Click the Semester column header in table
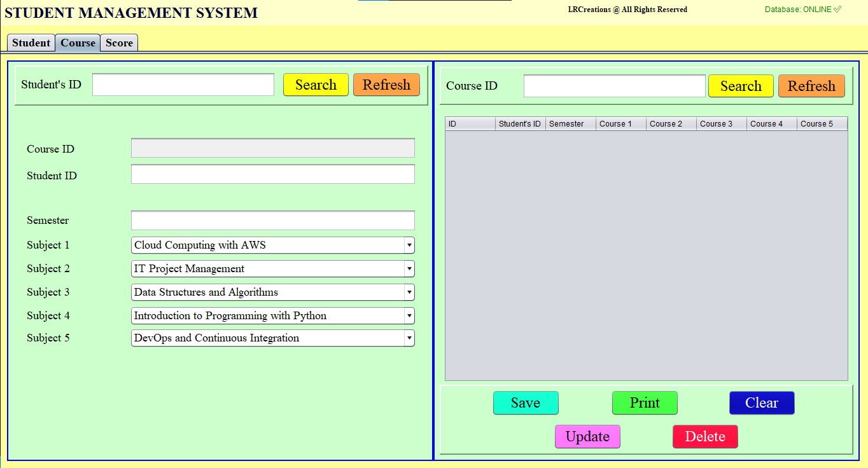Image resolution: width=868 pixels, height=468 pixels. pos(570,124)
